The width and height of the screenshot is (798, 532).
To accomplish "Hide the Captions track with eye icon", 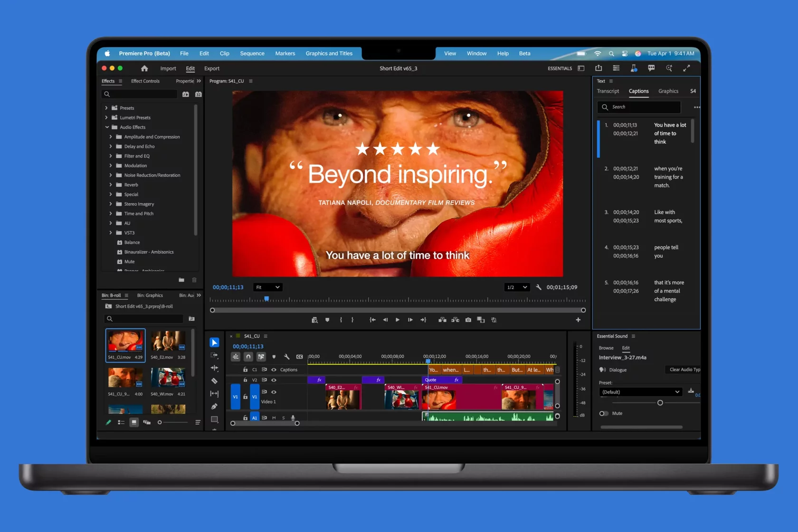I will point(274,370).
